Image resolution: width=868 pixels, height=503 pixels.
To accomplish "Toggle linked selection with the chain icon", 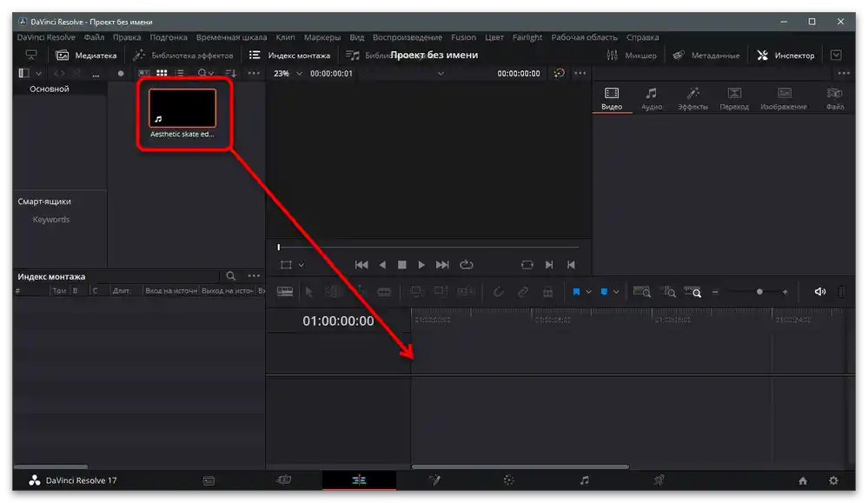I will coord(522,292).
